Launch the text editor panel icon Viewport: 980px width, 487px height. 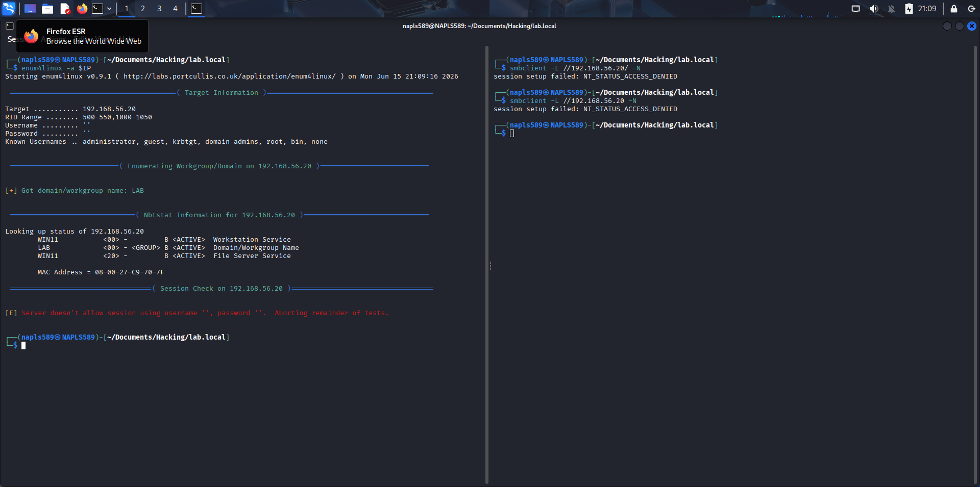pos(65,9)
